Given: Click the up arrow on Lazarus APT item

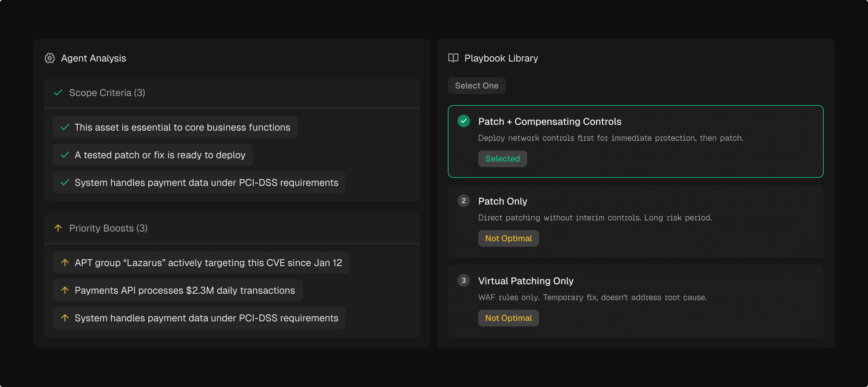Looking at the screenshot, I should pos(65,263).
